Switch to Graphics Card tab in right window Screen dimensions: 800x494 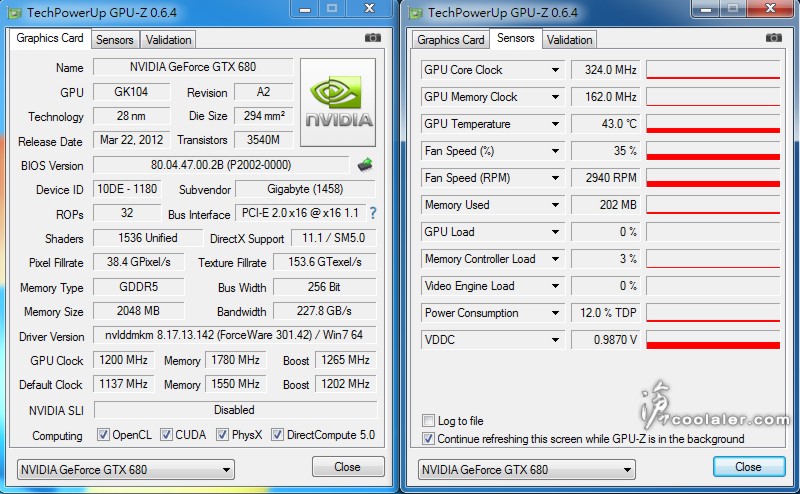[451, 40]
